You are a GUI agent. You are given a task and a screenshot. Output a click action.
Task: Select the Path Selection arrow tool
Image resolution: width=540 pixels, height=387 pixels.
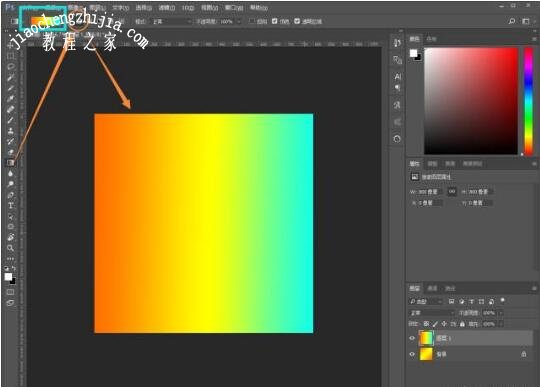[x=11, y=216]
